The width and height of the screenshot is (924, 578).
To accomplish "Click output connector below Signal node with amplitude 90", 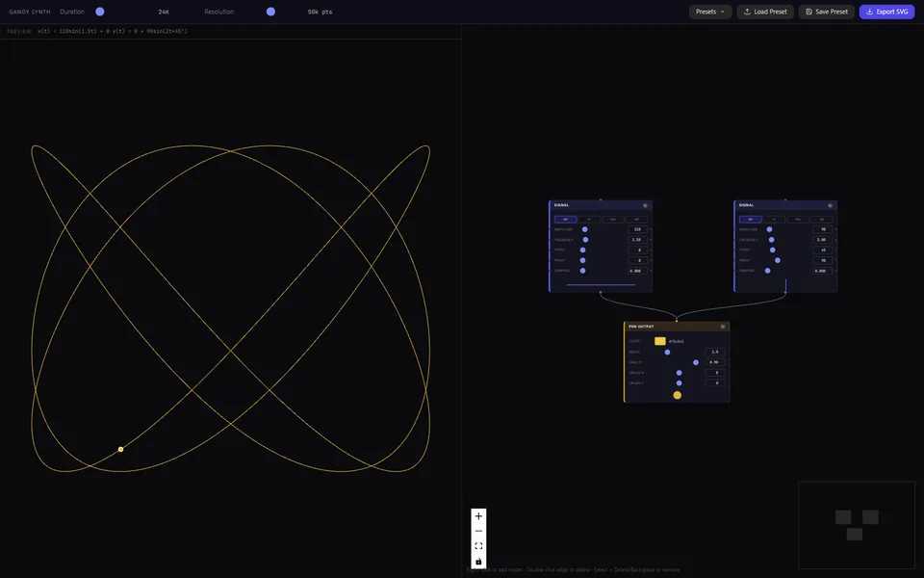I will point(785,293).
